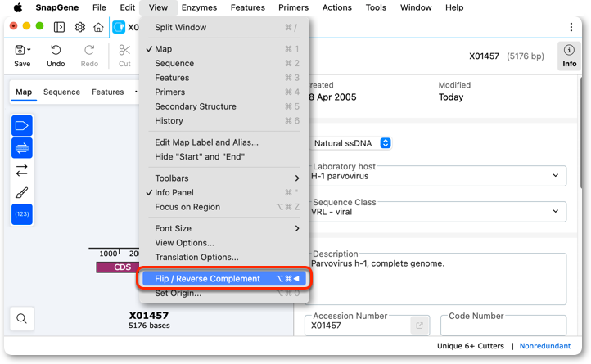Open the Features menu in menu bar
This screenshot has width=591, height=364.
(248, 7)
